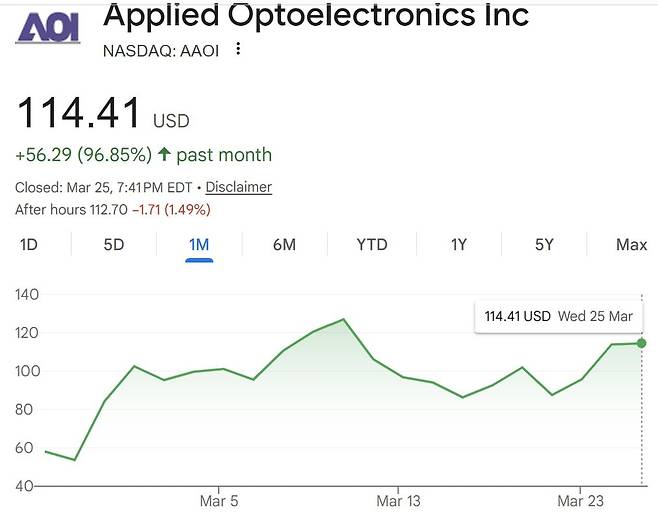Select the Max time range

(631, 245)
